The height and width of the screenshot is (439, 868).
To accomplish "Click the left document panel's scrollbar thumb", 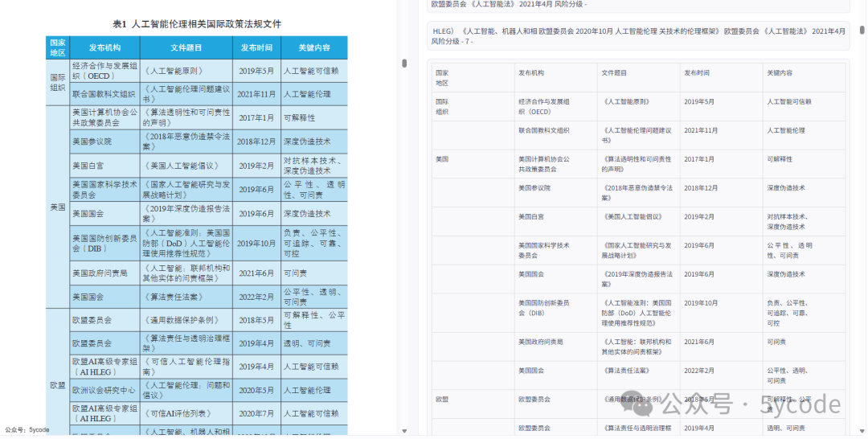I will (404, 64).
